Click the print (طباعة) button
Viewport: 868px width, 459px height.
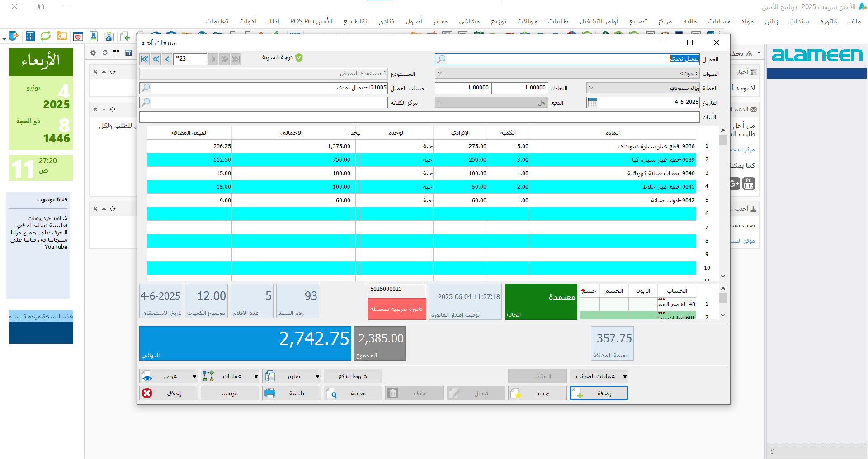292,393
